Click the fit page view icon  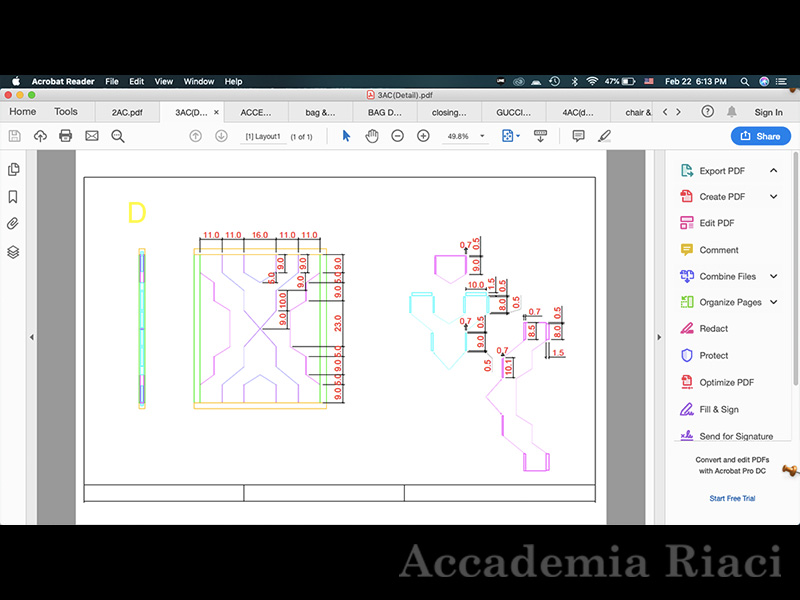[x=508, y=136]
